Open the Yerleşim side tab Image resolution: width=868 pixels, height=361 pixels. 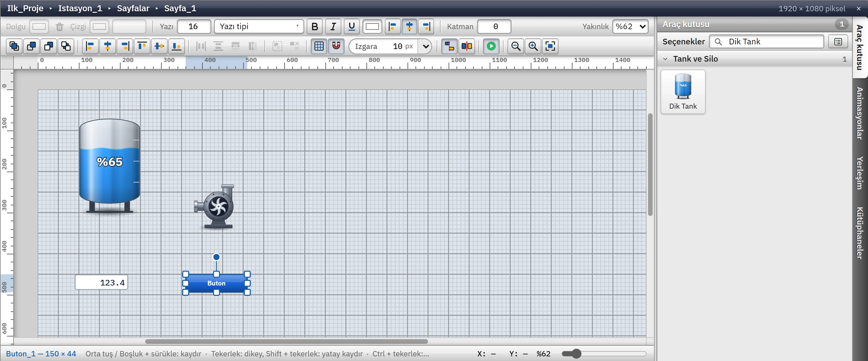[860, 173]
